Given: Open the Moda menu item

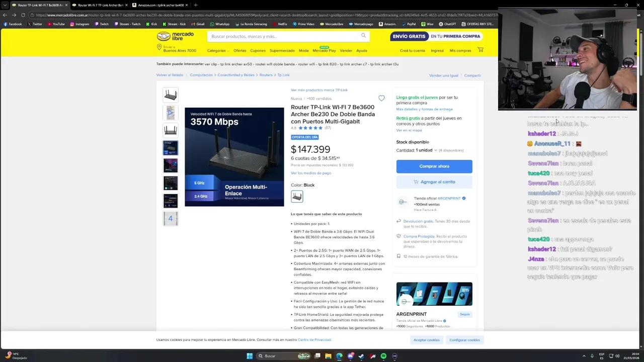Looking at the screenshot, I should coord(304,50).
